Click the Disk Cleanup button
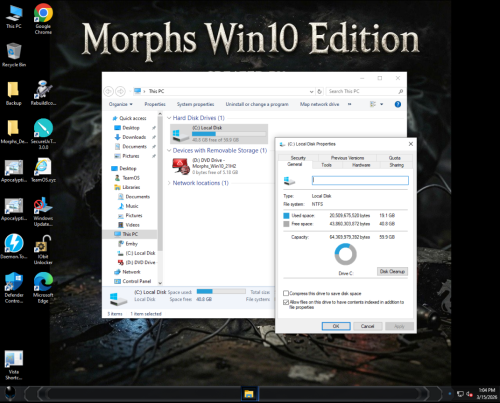The width and height of the screenshot is (500, 403). (392, 271)
